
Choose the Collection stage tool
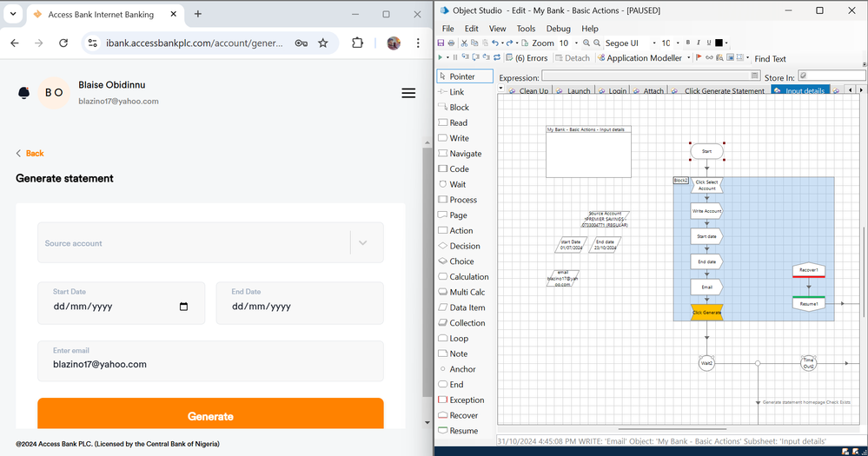click(467, 323)
